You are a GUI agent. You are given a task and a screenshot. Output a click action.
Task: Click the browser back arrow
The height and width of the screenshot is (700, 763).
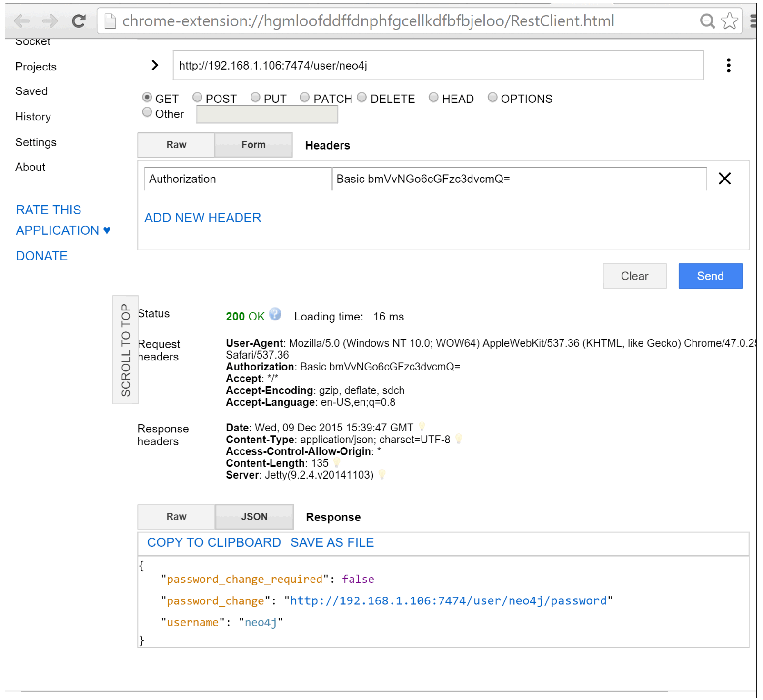click(x=21, y=21)
